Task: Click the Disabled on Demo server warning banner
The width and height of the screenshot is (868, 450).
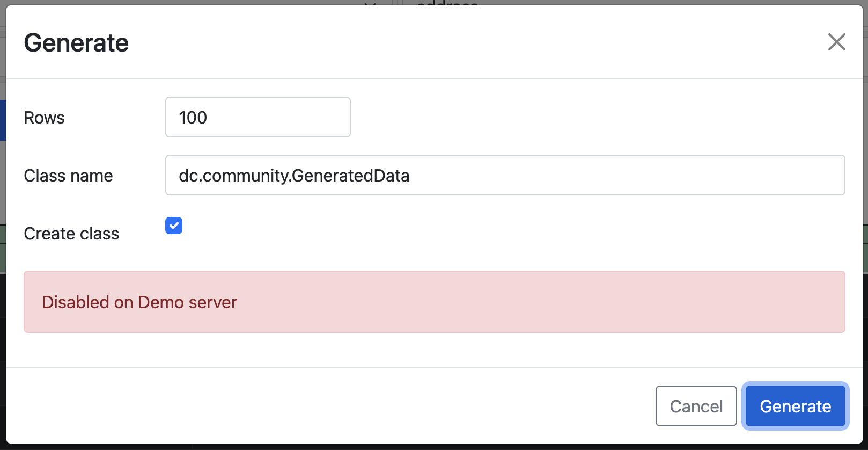Action: (435, 302)
